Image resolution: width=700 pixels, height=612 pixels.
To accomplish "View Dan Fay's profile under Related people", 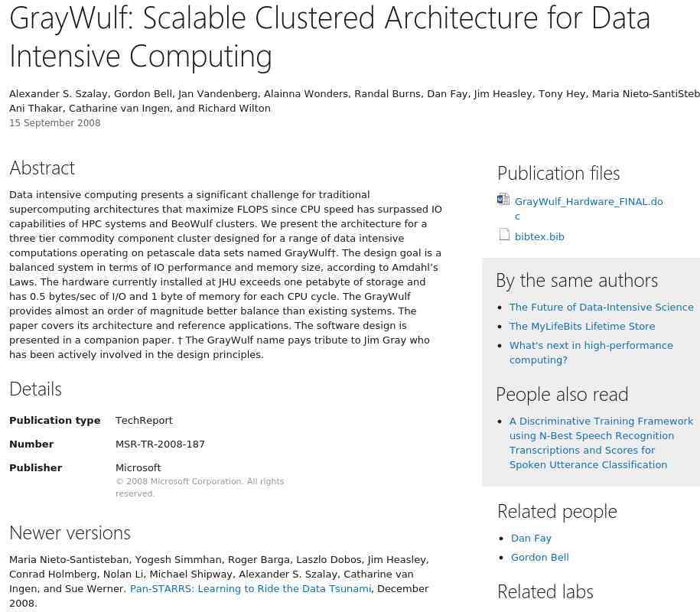I will coord(531,539).
